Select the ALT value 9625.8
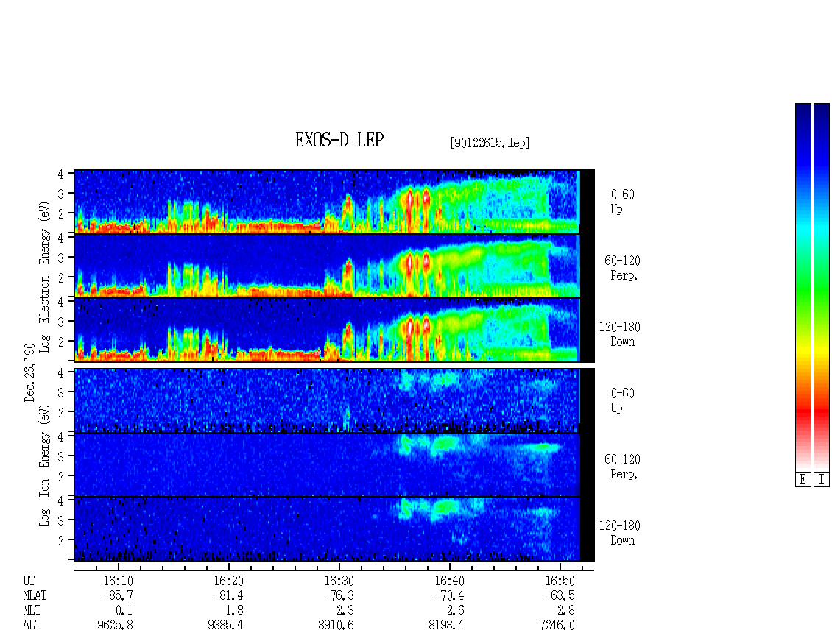 115,626
